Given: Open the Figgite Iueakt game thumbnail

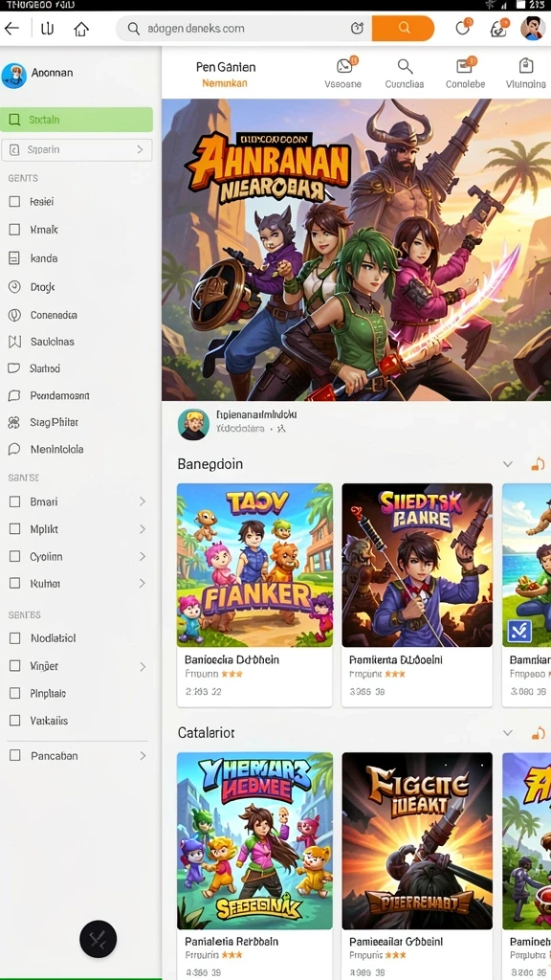Looking at the screenshot, I should [417, 840].
